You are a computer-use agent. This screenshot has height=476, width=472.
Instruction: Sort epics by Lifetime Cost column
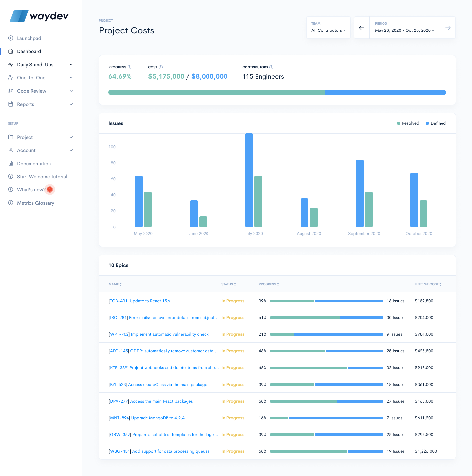pyautogui.click(x=428, y=284)
